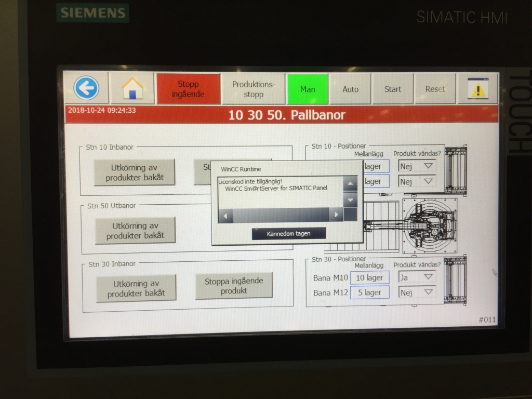
Task: Edit second Stn 10 Mellanlägg lager field
Action: pos(376,181)
